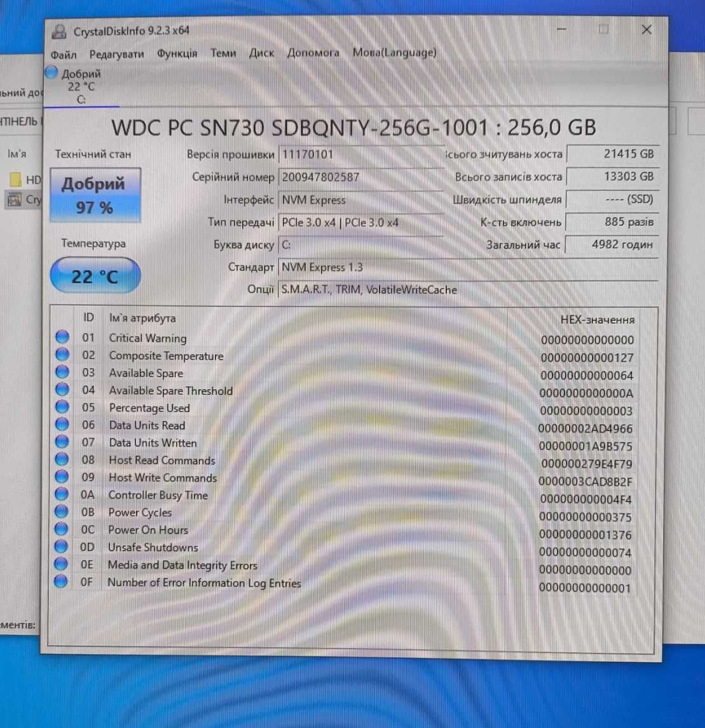Open the Допомога menu
705x728 pixels.
tap(313, 53)
